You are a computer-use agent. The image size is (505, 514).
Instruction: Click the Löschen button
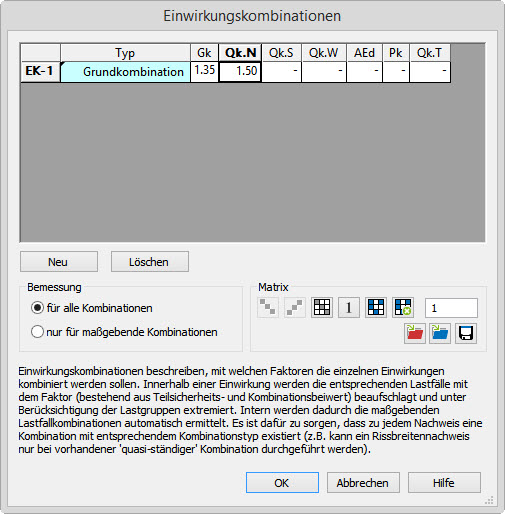tap(150, 262)
